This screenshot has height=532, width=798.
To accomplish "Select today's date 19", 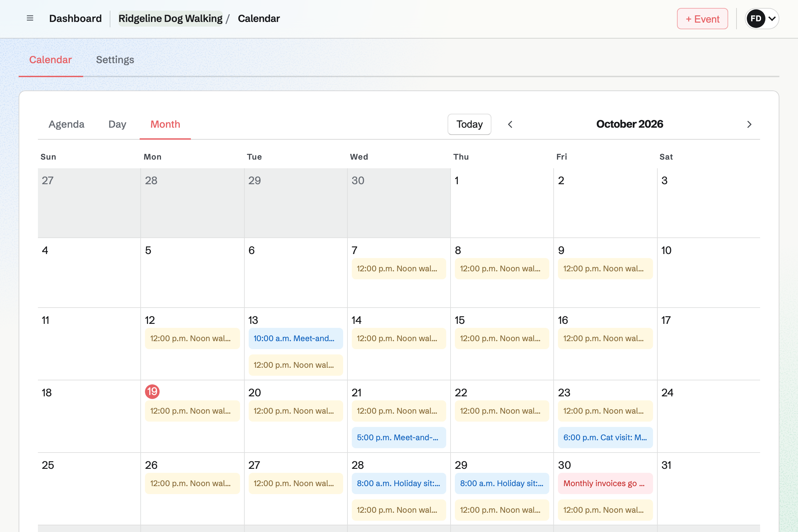I will [152, 392].
